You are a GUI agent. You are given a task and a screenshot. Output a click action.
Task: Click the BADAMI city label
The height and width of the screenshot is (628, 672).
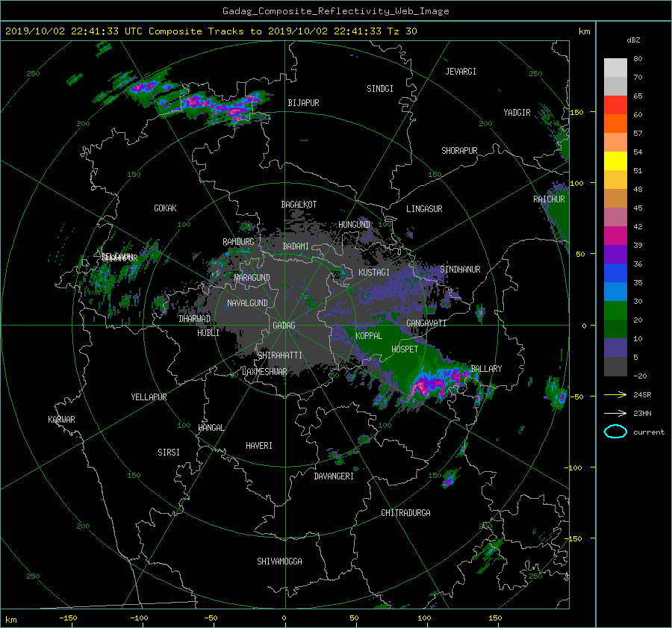[x=295, y=246]
